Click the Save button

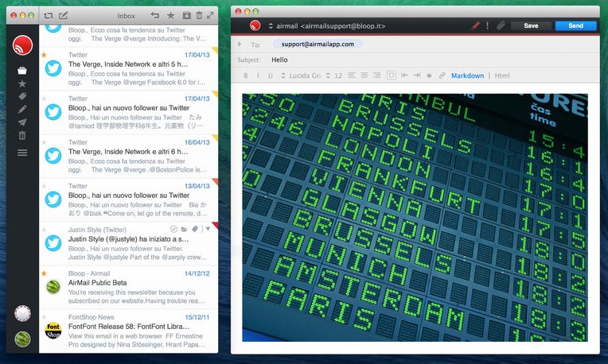point(531,25)
